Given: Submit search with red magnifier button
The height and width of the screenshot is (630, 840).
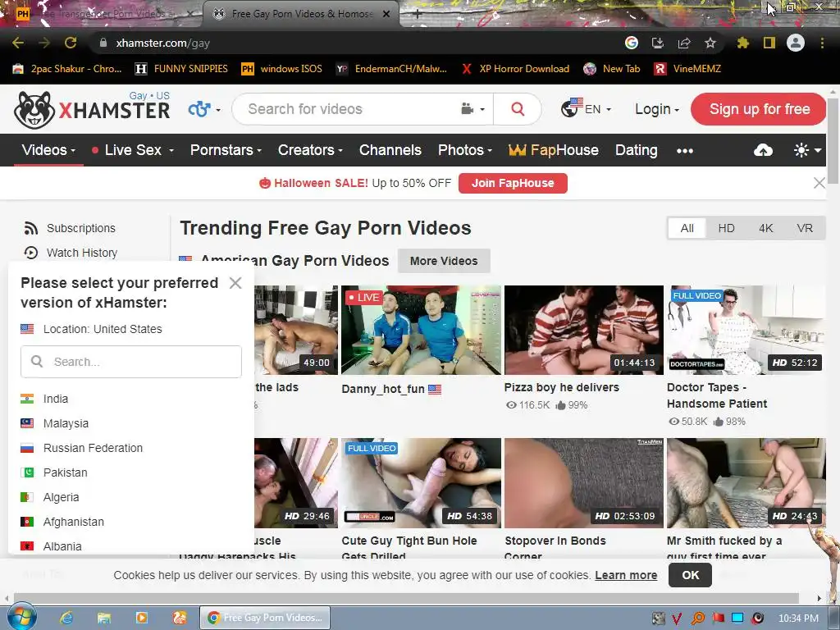Looking at the screenshot, I should click(518, 109).
